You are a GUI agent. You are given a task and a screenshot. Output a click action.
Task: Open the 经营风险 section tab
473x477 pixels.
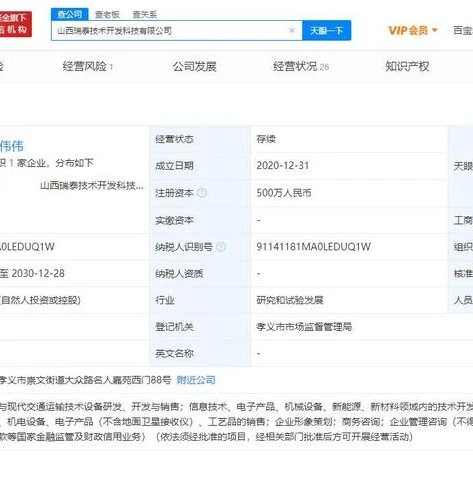(87, 66)
